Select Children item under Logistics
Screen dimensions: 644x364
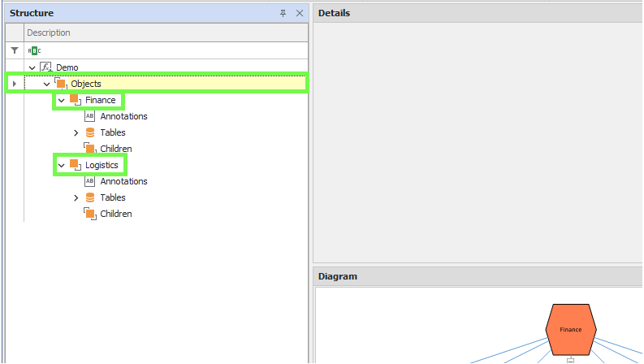[115, 214]
